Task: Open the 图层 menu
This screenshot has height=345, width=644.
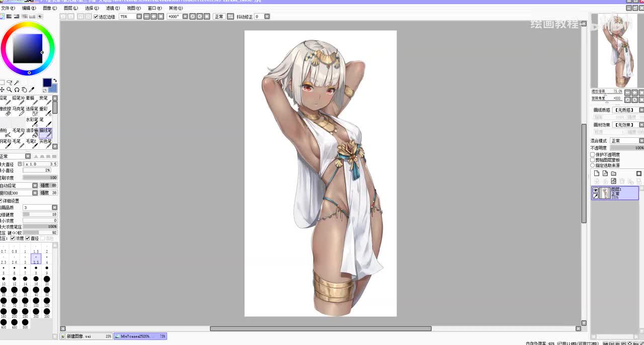Action: point(71,8)
